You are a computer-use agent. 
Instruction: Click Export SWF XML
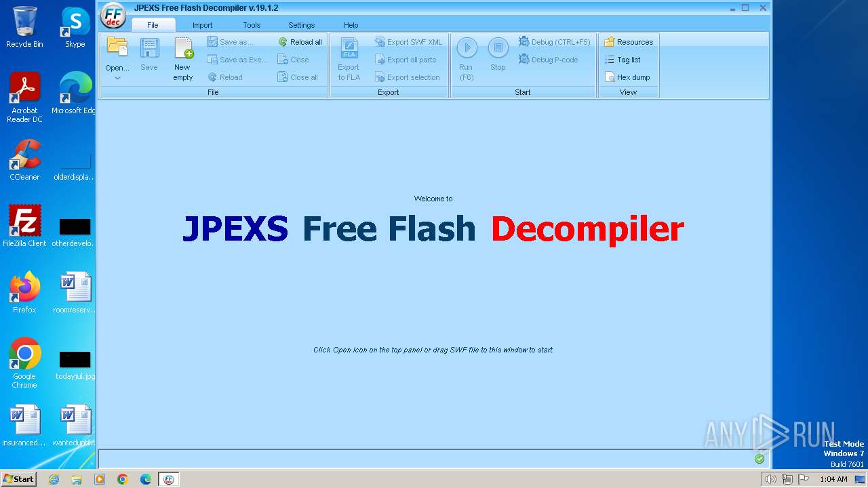pos(408,42)
